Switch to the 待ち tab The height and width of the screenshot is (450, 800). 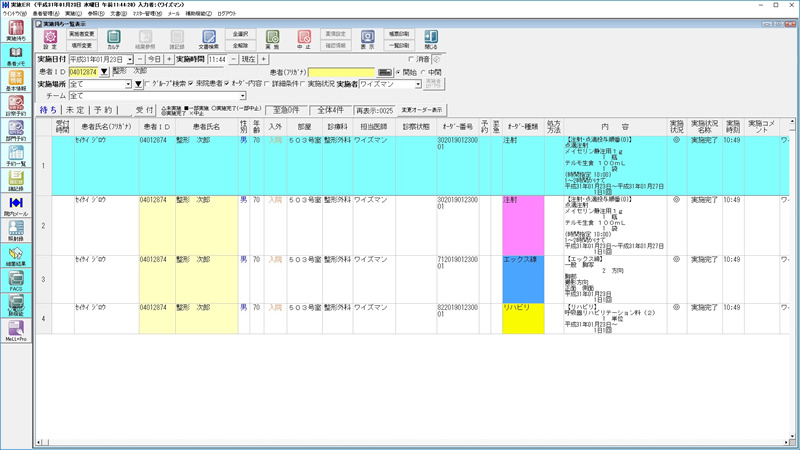[x=48, y=110]
